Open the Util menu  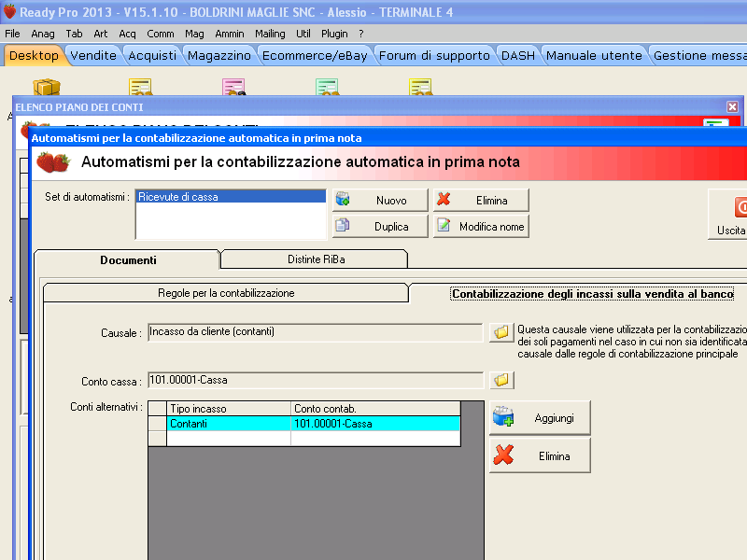303,34
